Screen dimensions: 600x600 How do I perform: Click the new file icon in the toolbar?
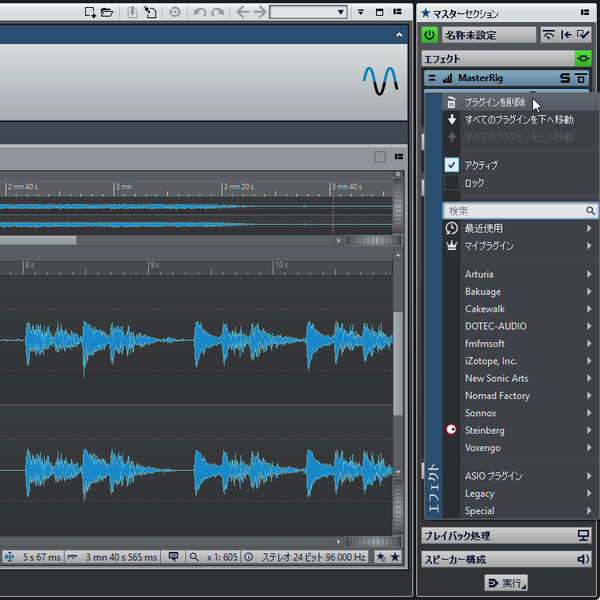point(90,12)
